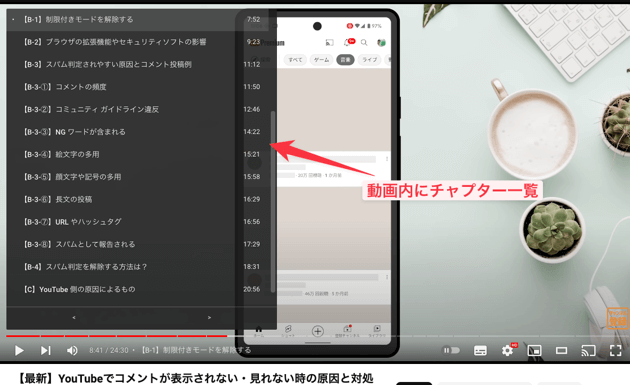Viewport: 630px width, 385px height.
Task: Switch to miniplayer mode
Action: 534,350
